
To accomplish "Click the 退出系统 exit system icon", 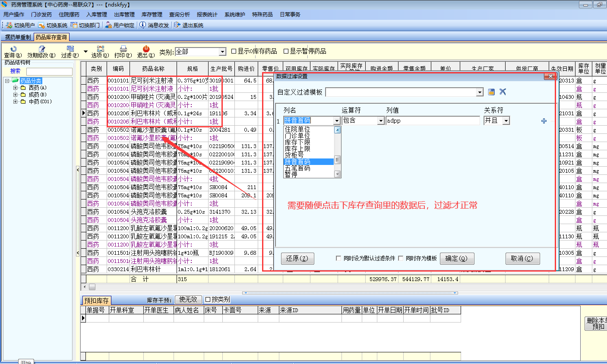I will [177, 25].
